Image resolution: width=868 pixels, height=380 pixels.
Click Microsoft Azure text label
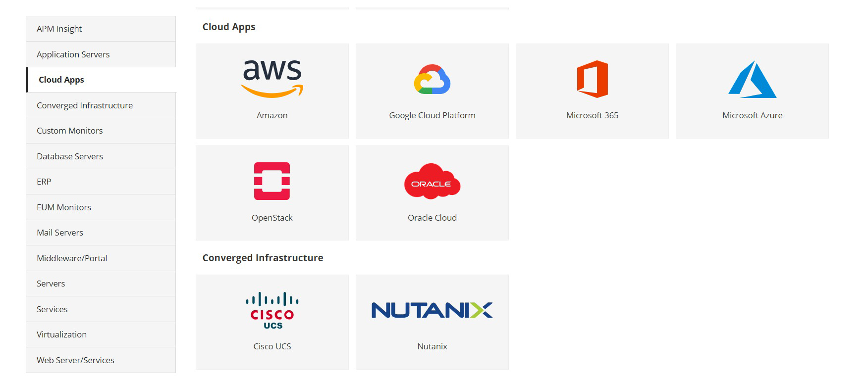coord(752,115)
